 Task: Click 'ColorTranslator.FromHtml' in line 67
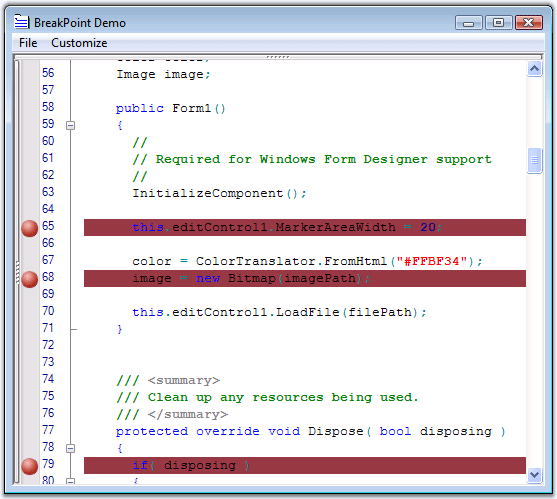pos(291,262)
